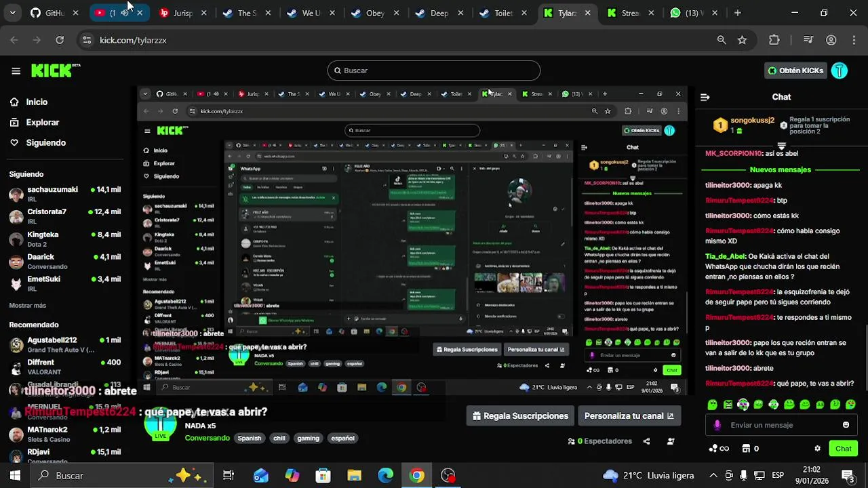Open a new Chrome tab
The height and width of the screenshot is (488, 868).
click(x=737, y=13)
